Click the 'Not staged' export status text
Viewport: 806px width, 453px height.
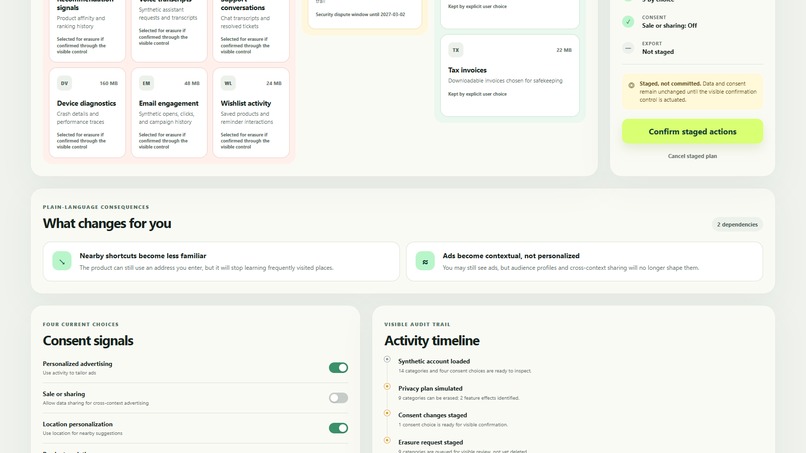[x=658, y=52]
